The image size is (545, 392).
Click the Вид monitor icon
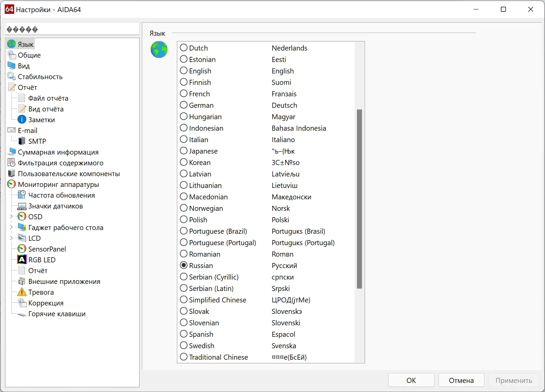(12, 66)
